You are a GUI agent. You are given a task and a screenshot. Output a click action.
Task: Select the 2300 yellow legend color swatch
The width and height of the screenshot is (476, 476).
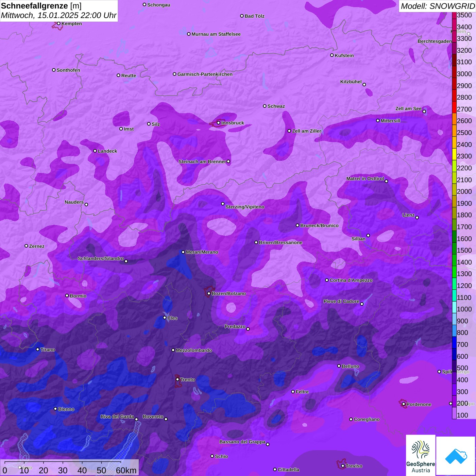point(454,154)
